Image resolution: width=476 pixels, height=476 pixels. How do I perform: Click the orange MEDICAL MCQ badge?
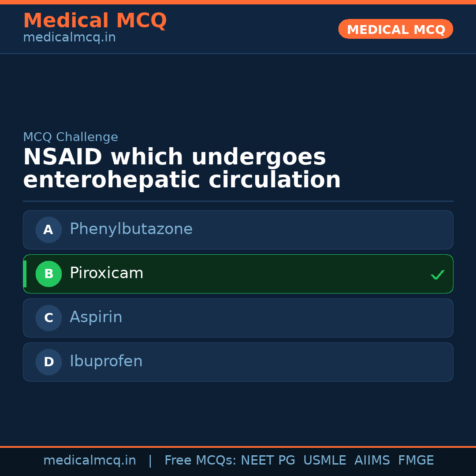click(x=395, y=30)
